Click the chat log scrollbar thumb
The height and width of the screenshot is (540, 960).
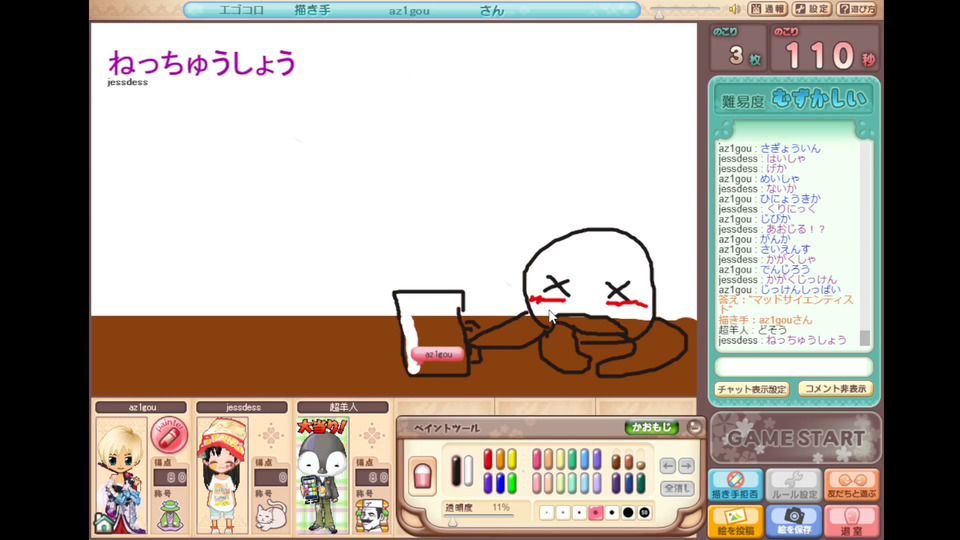864,338
